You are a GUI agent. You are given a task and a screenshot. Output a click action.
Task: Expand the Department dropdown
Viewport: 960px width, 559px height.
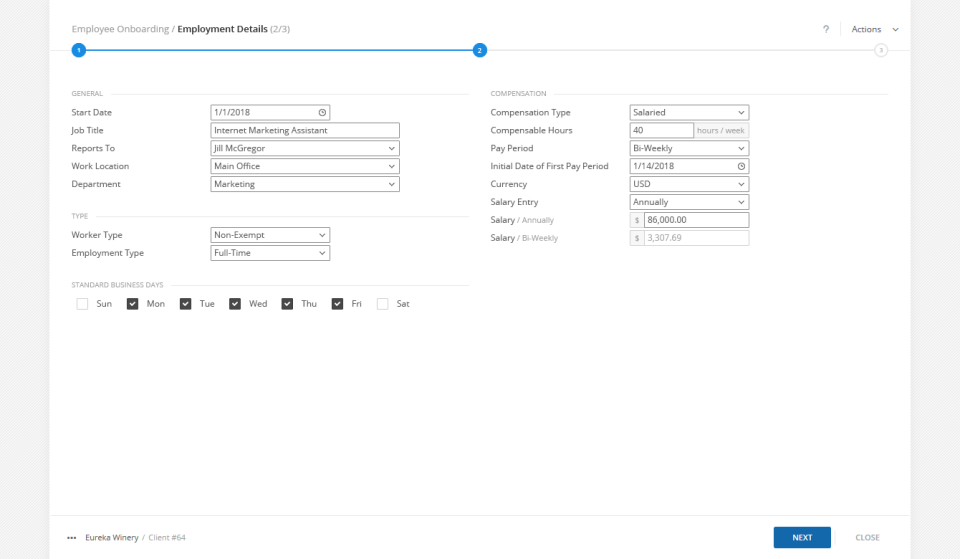click(305, 184)
